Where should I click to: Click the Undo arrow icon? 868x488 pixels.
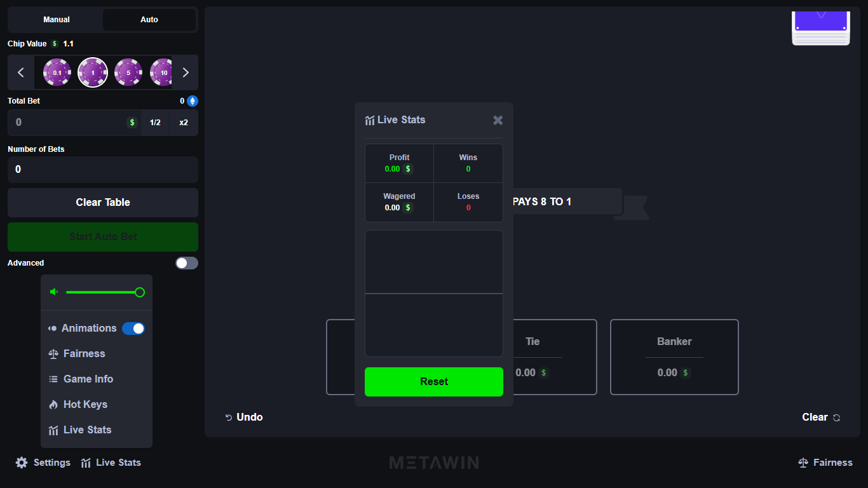click(229, 417)
